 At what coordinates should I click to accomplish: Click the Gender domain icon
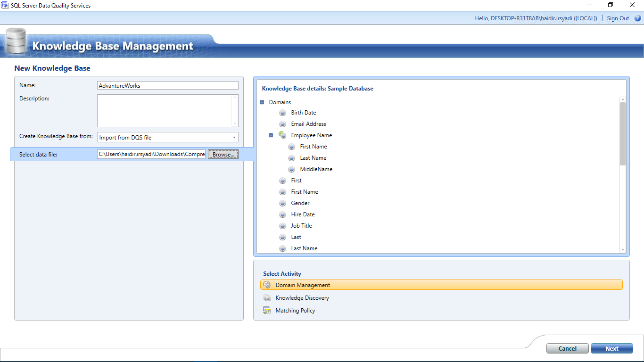282,203
